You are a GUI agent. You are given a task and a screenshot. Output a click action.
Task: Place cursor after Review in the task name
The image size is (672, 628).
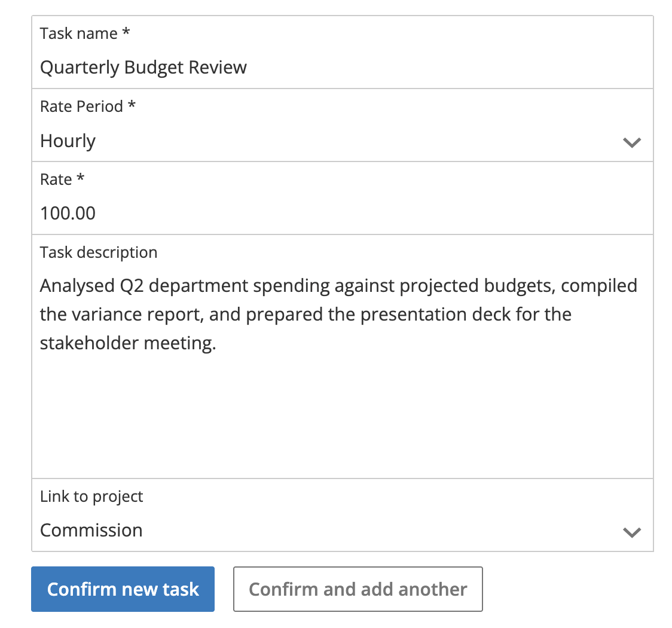tap(248, 68)
